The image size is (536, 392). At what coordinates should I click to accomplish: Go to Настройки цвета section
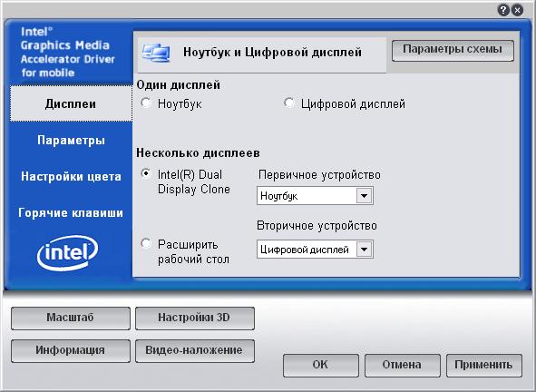click(71, 176)
